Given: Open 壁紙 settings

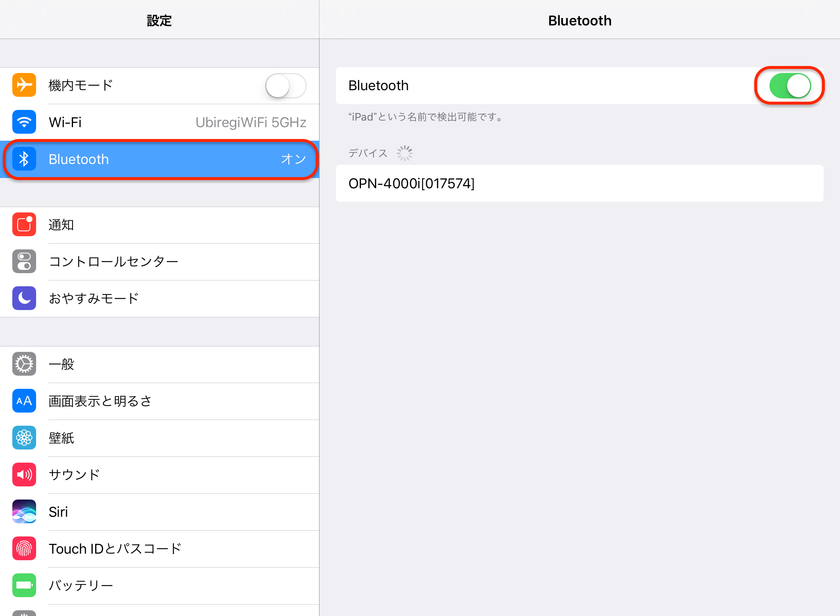Looking at the screenshot, I should click(160, 438).
